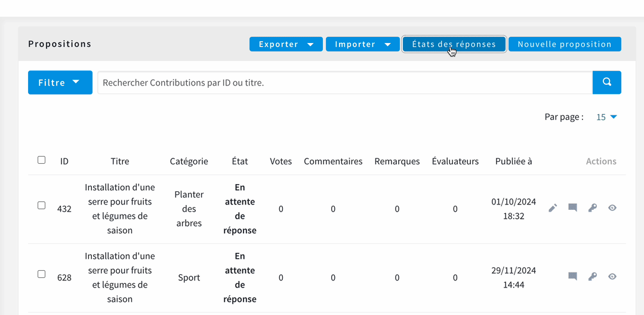
Task: Click the Nouvelle proposition button
Action: point(565,44)
